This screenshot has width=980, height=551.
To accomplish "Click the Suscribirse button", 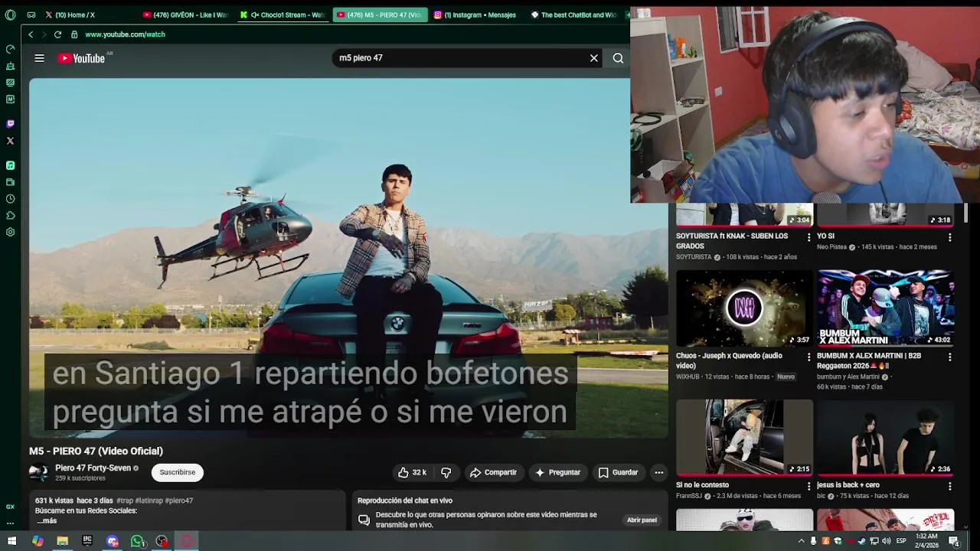I will (x=178, y=472).
